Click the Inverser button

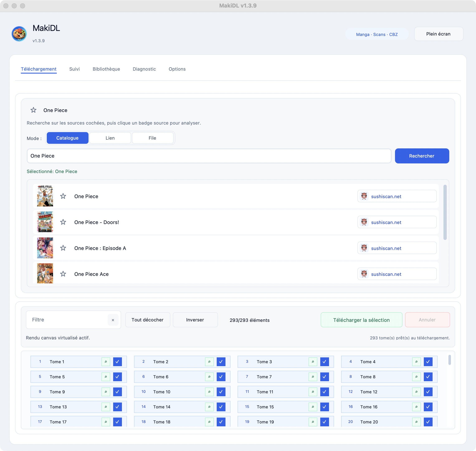click(195, 320)
